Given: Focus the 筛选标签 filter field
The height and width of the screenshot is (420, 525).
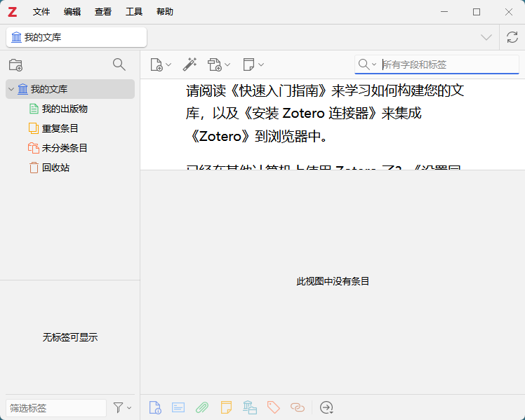Looking at the screenshot, I should [x=56, y=408].
